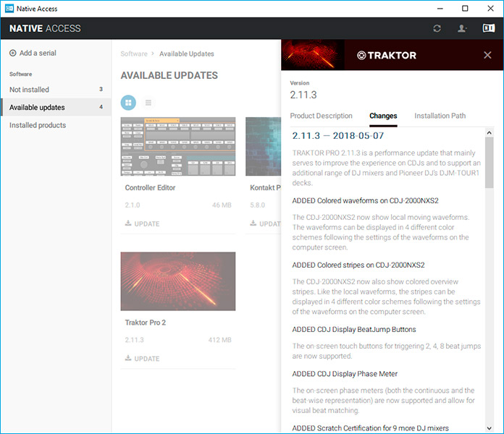Click the Native Access app icon in title bar
Viewport: 504px width, 434px height.
pos(9,9)
